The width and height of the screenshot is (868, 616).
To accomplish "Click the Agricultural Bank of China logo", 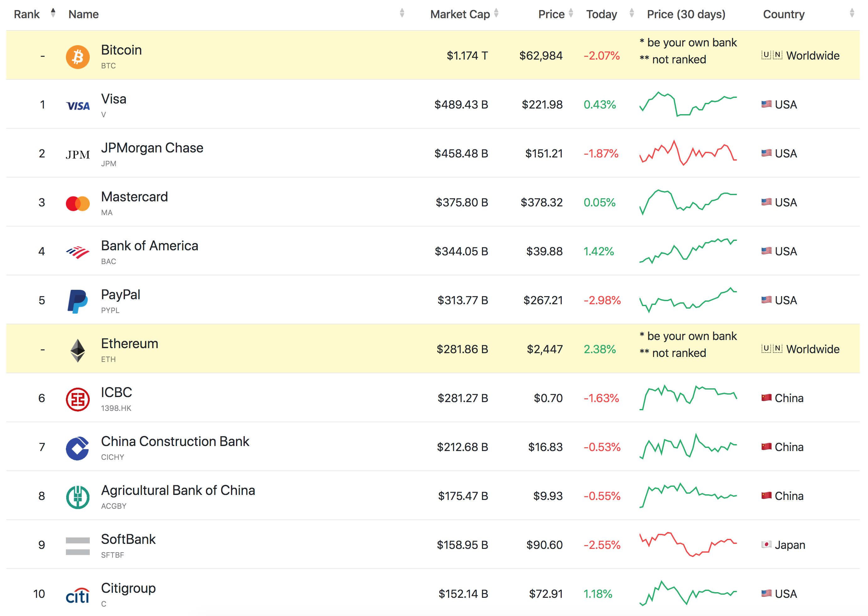I will (x=78, y=497).
